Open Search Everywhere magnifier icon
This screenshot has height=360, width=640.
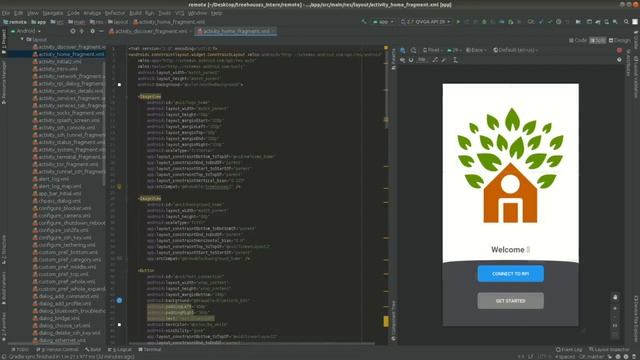point(626,22)
